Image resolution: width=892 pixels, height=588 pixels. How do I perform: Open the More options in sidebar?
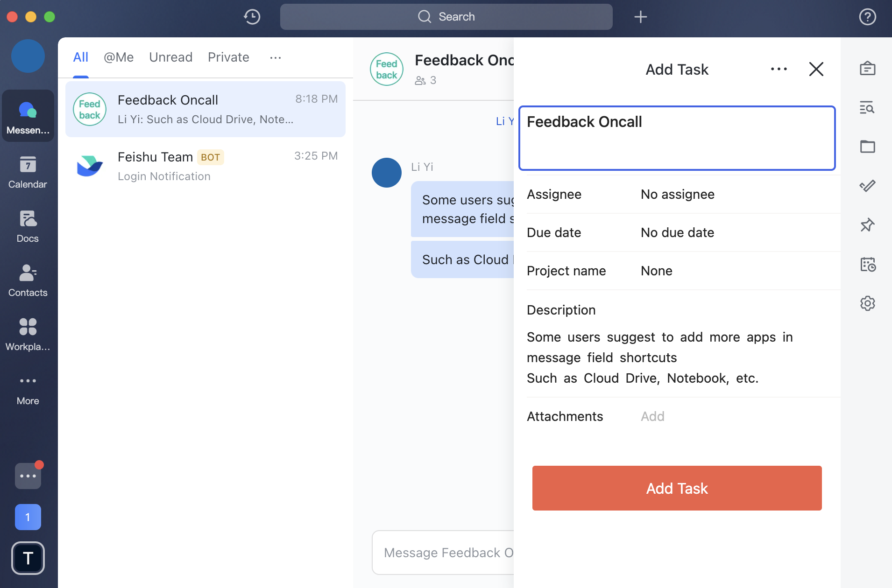[28, 387]
